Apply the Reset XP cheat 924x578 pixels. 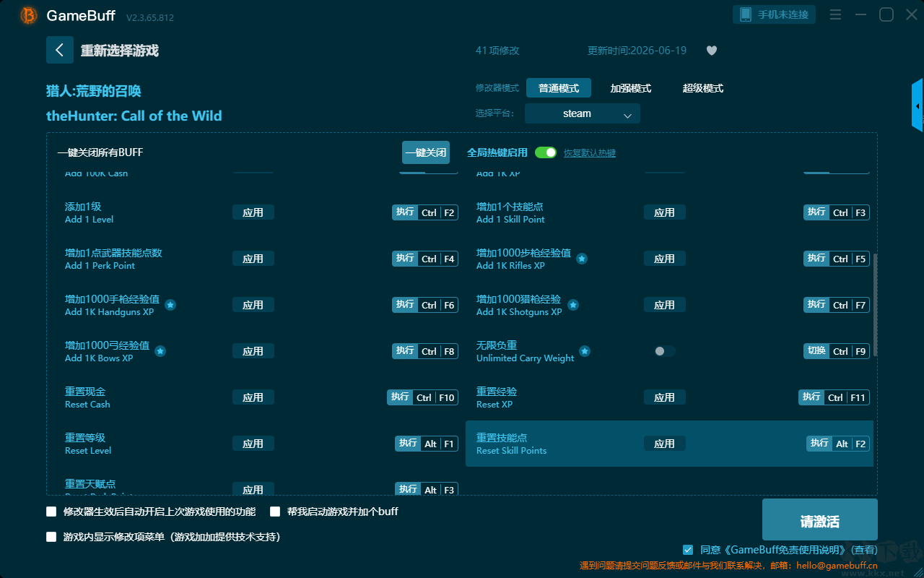665,397
